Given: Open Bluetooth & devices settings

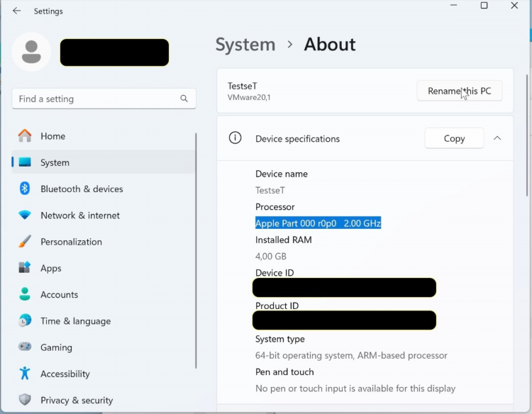Looking at the screenshot, I should pos(104,189).
